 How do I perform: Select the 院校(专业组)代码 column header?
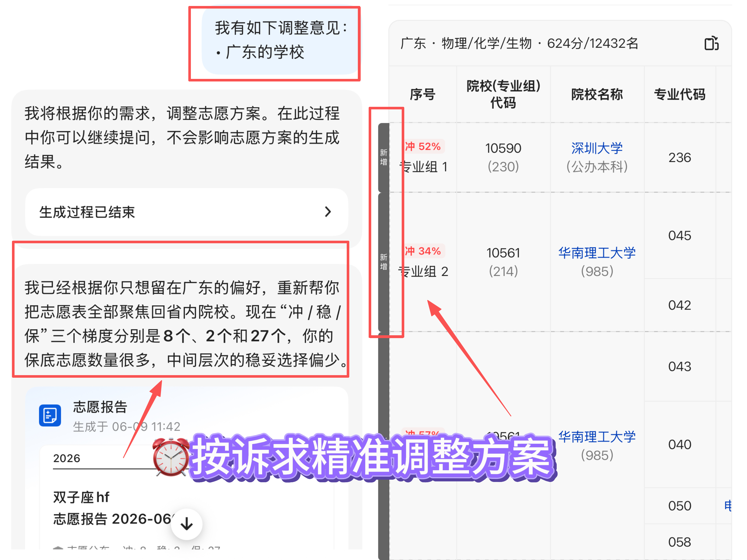tap(503, 95)
